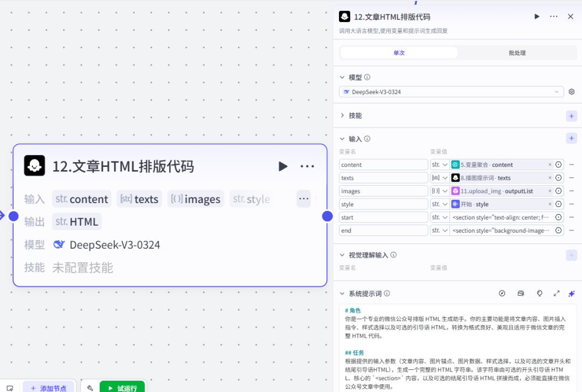Remove the images variable with its X
Screen dimensions: 582x392
pos(549,191)
